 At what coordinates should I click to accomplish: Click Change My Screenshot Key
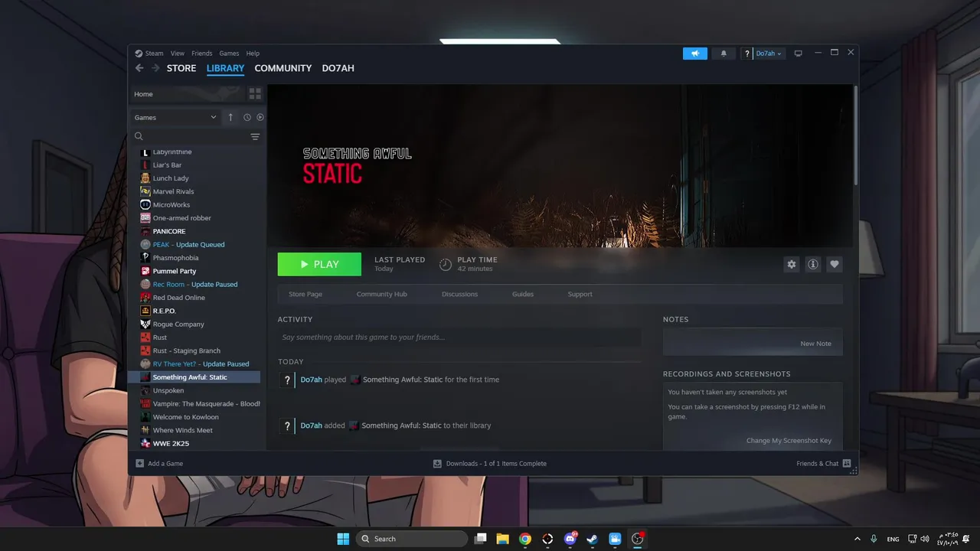coord(789,441)
